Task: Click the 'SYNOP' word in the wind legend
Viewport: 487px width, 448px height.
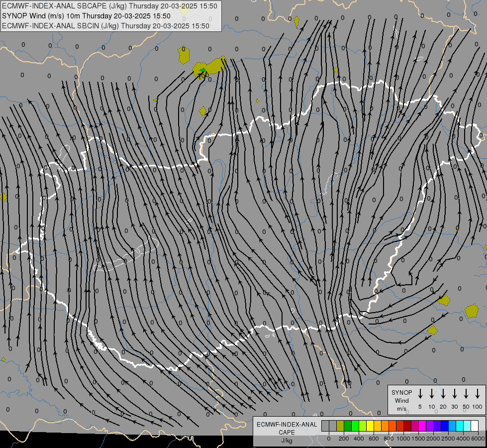Action: click(401, 392)
